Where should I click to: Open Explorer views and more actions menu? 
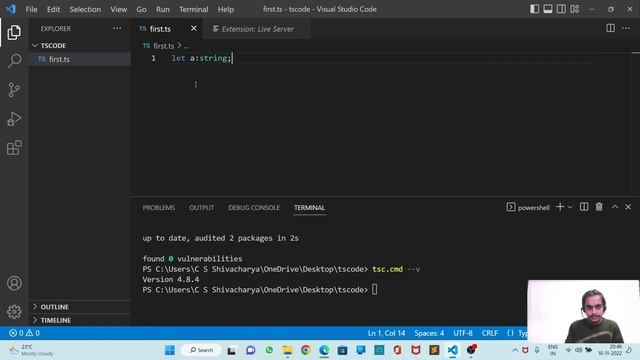point(117,29)
